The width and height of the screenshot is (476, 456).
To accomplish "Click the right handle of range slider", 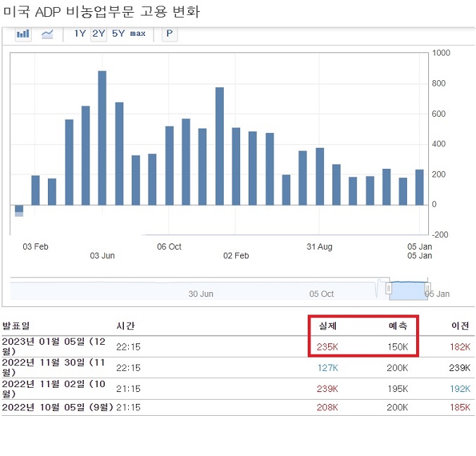I will 427,289.
